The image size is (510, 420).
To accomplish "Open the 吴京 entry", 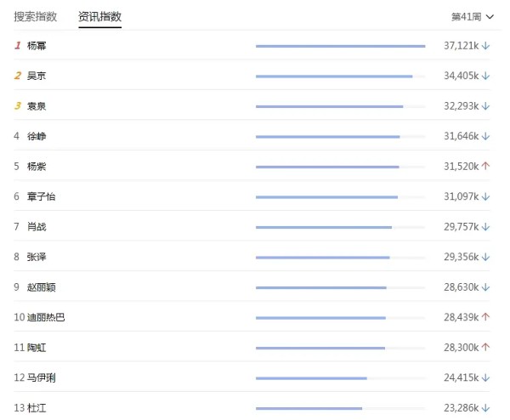I will click(37, 76).
